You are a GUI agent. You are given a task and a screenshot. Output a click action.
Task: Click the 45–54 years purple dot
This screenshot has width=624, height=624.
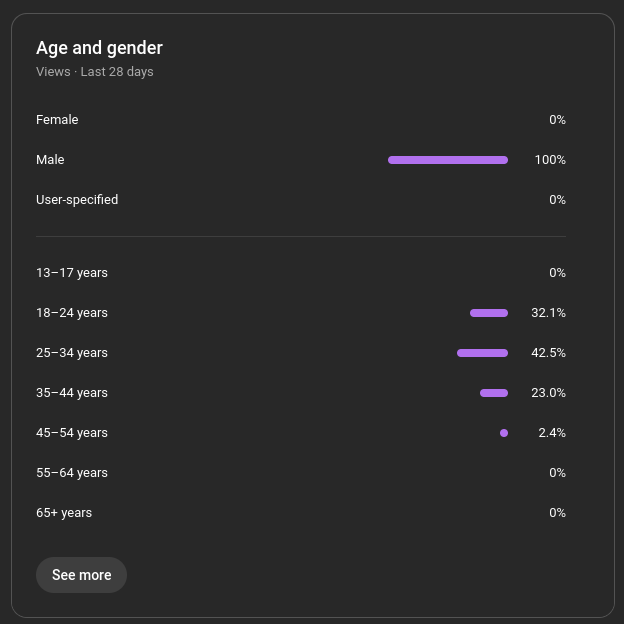(504, 433)
